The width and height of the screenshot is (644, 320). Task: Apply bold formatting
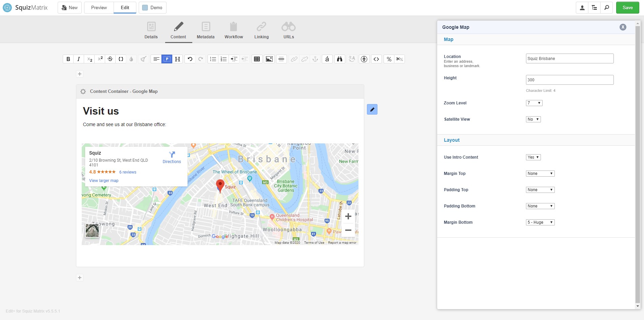[x=68, y=59]
